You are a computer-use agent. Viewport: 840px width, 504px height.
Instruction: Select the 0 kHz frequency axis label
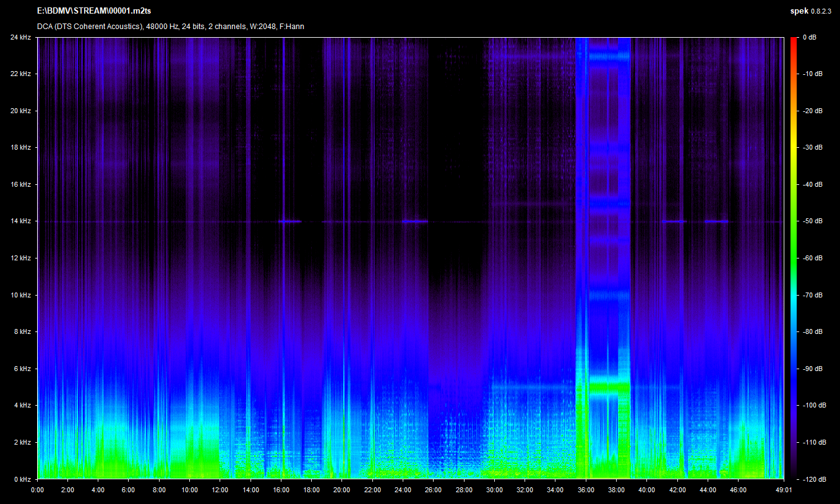[22, 479]
